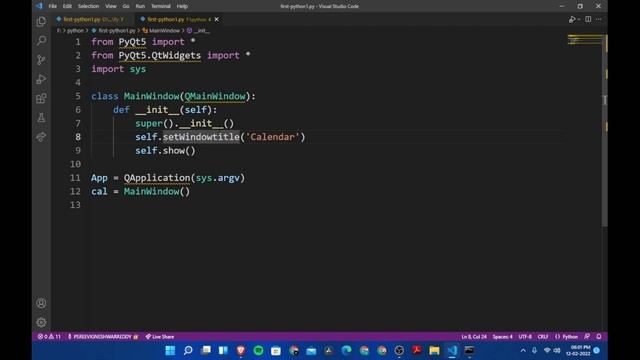The image size is (640, 360).
Task: Change encoding via UTF-8 indicator
Action: click(x=525, y=337)
